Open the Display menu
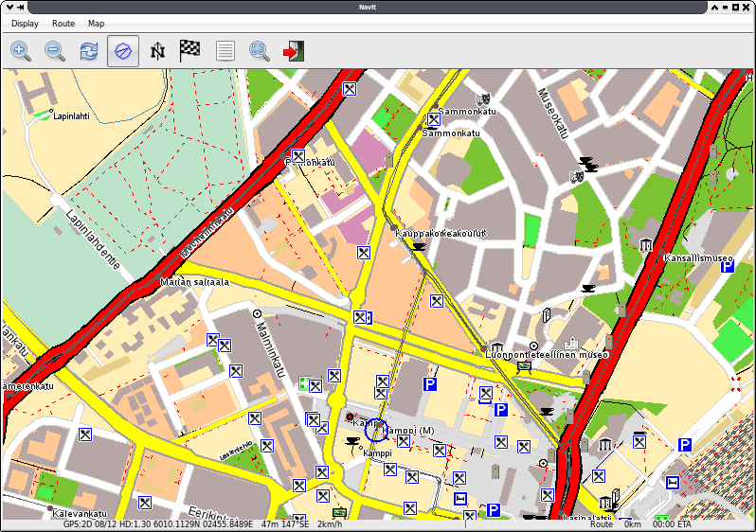 point(25,23)
